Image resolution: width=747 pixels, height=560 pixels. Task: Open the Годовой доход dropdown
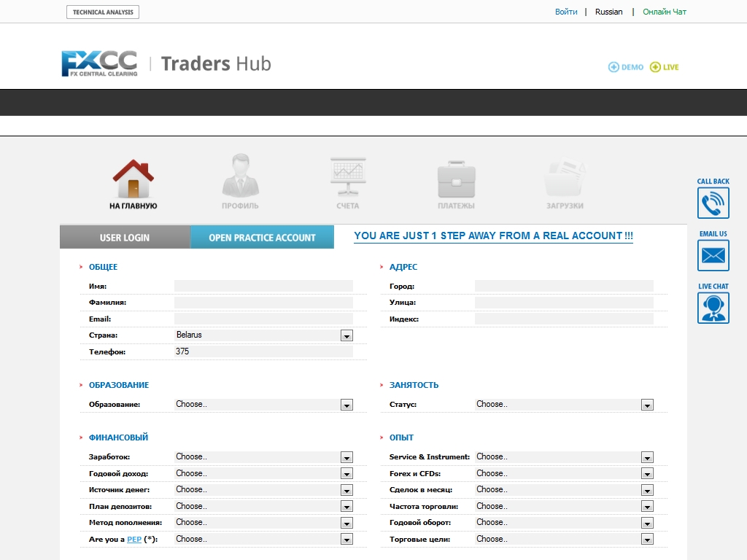tap(347, 474)
